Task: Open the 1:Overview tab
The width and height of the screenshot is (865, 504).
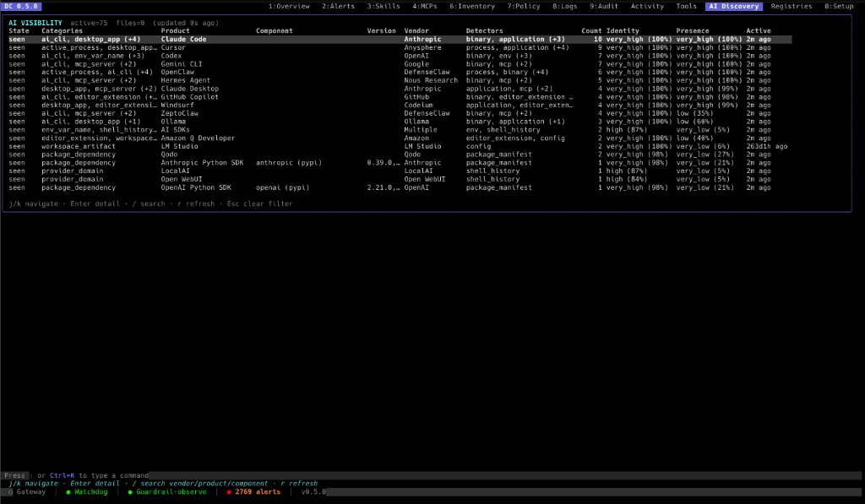Action: (289, 6)
